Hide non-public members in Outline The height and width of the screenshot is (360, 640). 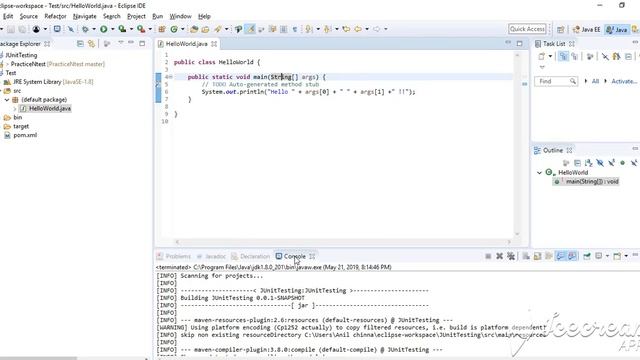click(x=622, y=163)
